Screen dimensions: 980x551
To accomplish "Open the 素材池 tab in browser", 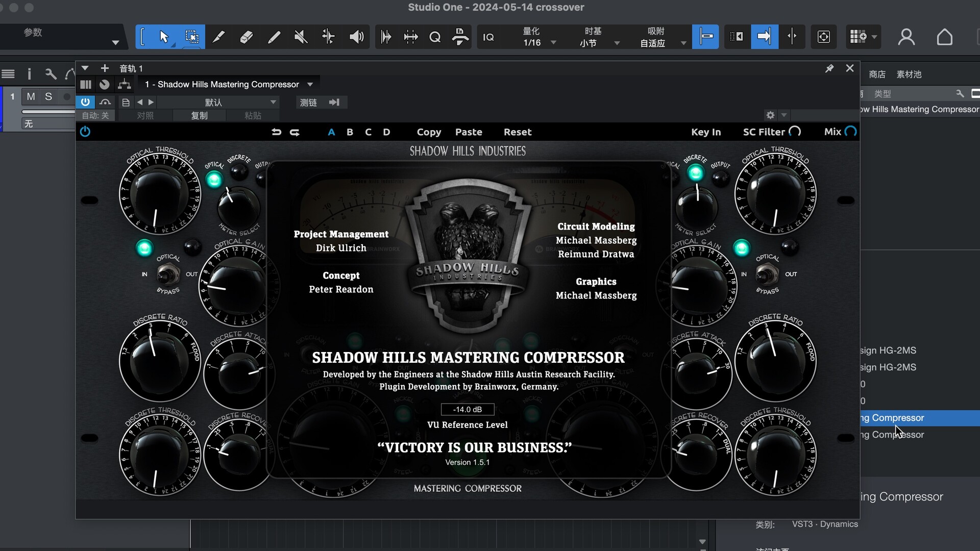I will (x=909, y=74).
